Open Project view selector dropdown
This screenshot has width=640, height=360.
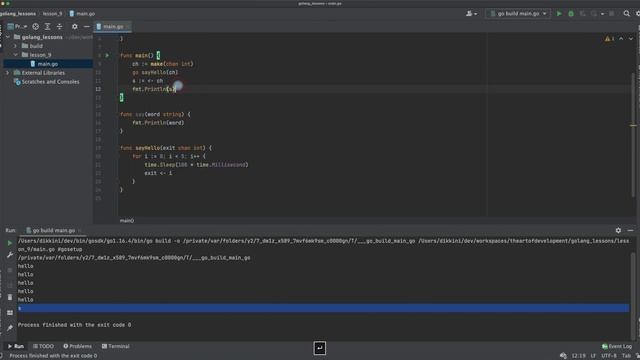(x=17, y=27)
